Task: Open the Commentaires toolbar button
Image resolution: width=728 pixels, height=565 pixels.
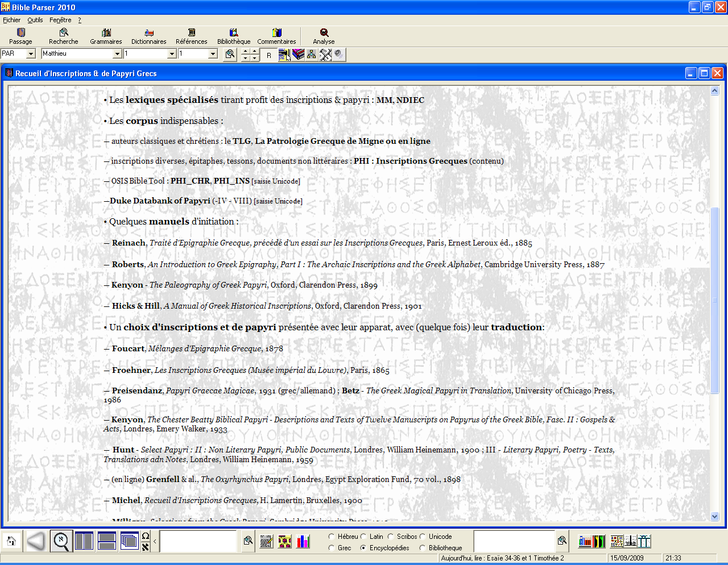Action: [276, 36]
